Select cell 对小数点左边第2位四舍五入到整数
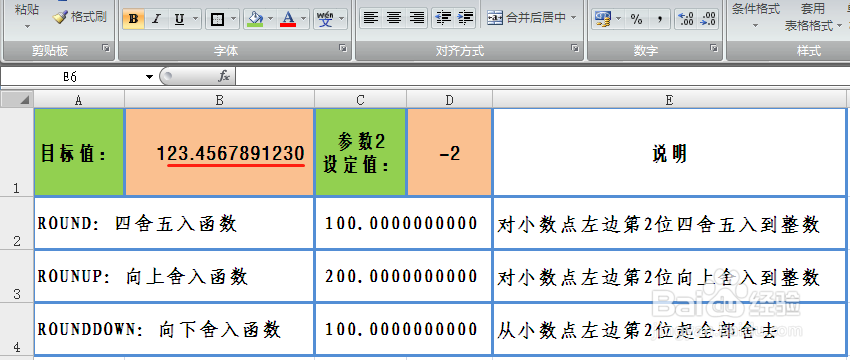 click(x=669, y=223)
